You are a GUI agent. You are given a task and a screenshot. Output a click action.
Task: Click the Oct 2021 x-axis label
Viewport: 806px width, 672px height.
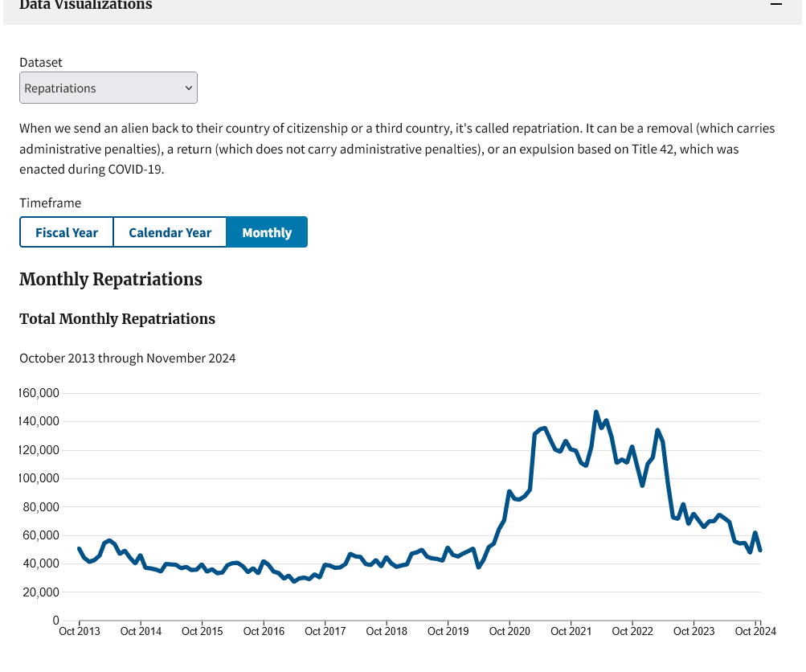(571, 631)
